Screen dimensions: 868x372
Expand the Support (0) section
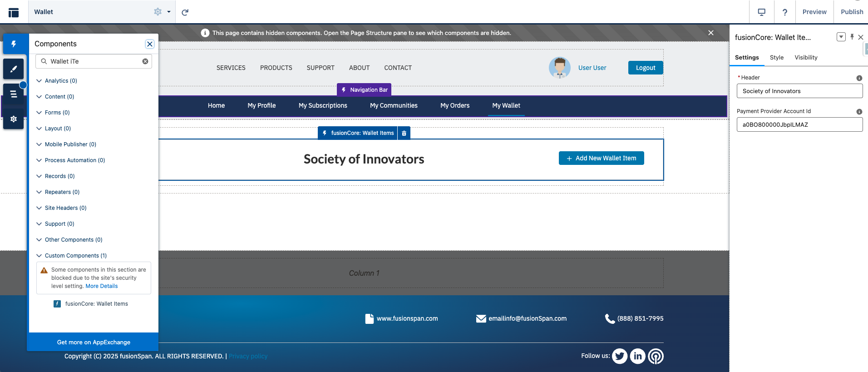pyautogui.click(x=55, y=224)
